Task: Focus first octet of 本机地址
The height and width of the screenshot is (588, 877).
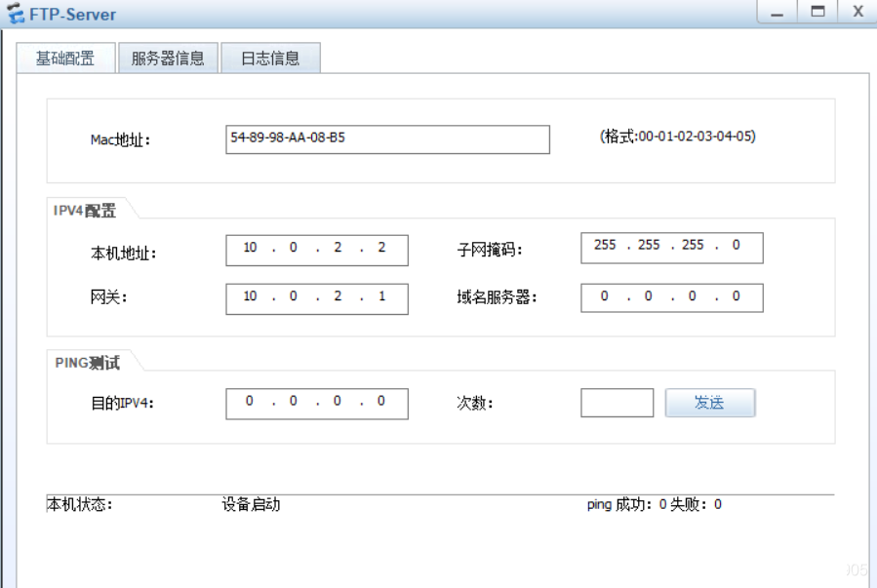Action: pos(250,249)
